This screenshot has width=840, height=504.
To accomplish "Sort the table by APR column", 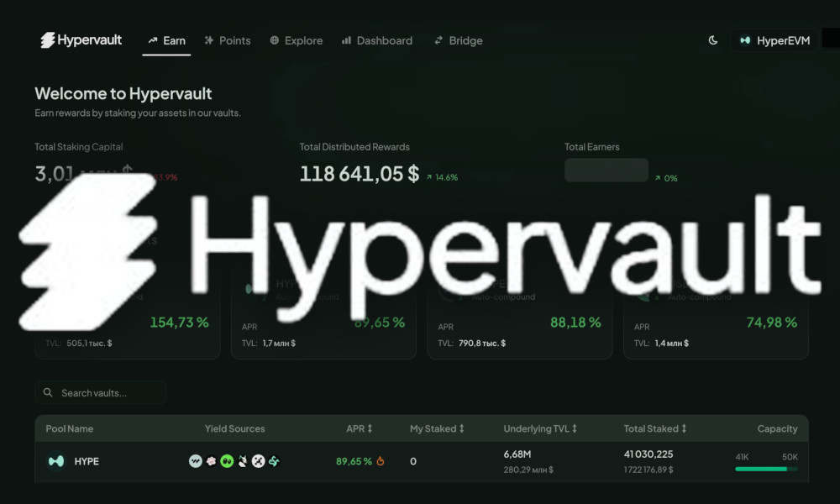I will 360,428.
